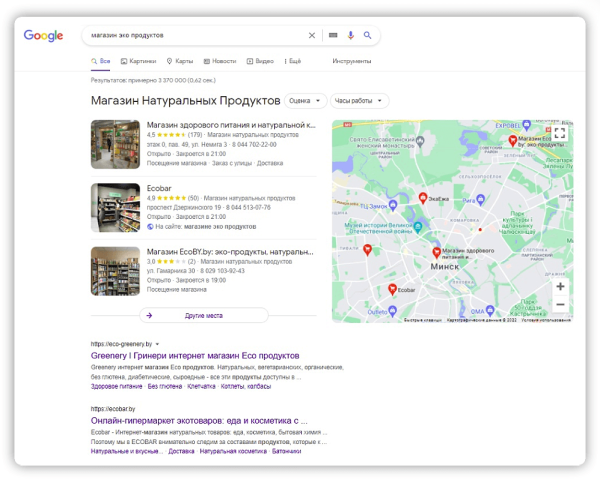Select the Все results tab

pos(101,61)
